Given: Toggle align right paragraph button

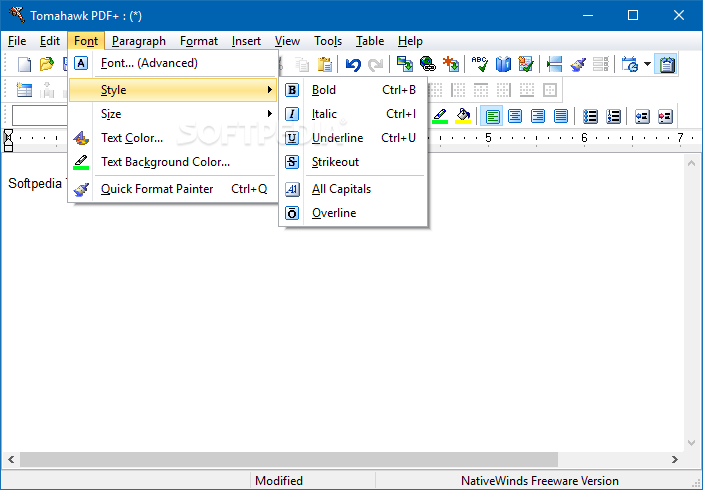Looking at the screenshot, I should tap(538, 116).
